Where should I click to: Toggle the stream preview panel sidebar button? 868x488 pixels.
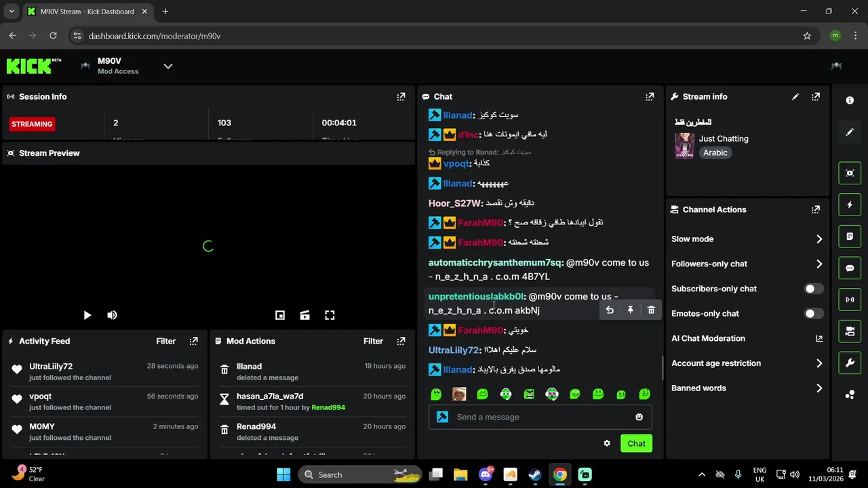[850, 173]
